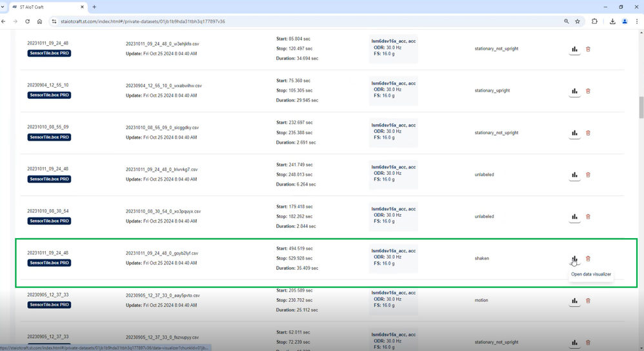
Task: Click acquisition name 20231010_08_55_09
Action: [x=48, y=127]
